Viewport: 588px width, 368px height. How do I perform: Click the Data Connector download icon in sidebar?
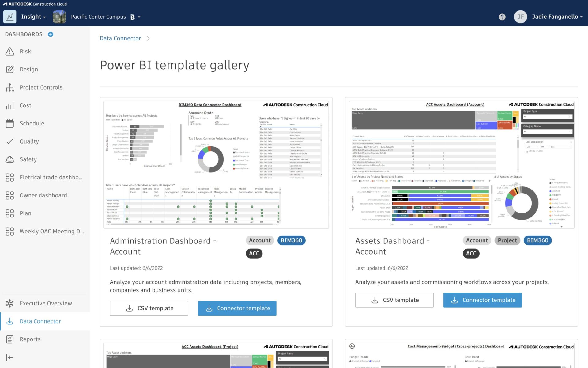point(10,321)
